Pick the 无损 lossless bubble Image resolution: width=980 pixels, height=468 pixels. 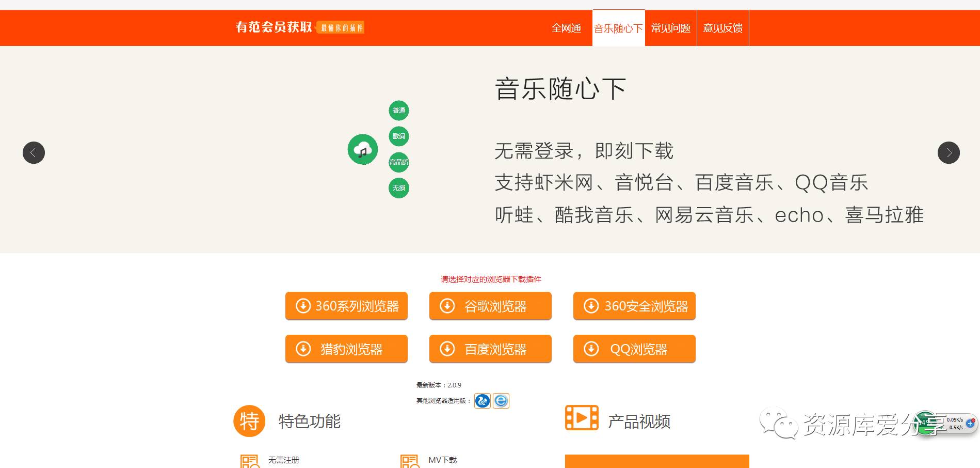point(399,188)
